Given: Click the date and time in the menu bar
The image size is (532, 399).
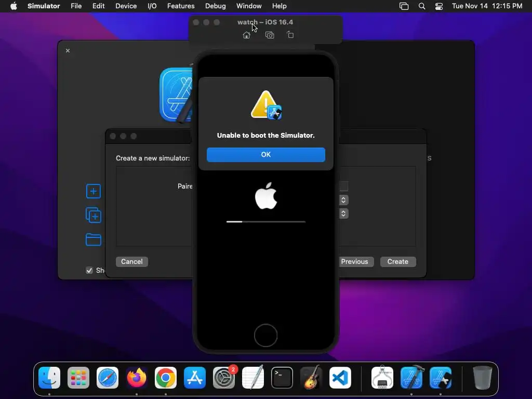Looking at the screenshot, I should pyautogui.click(x=487, y=6).
